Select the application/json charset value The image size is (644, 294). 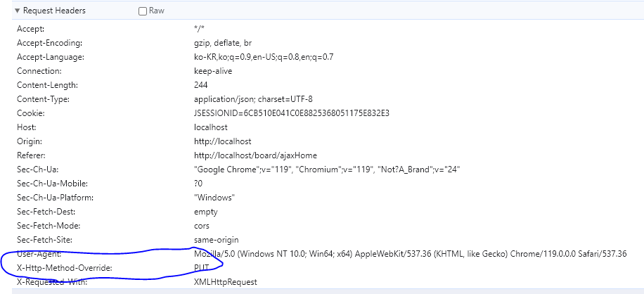click(x=254, y=99)
